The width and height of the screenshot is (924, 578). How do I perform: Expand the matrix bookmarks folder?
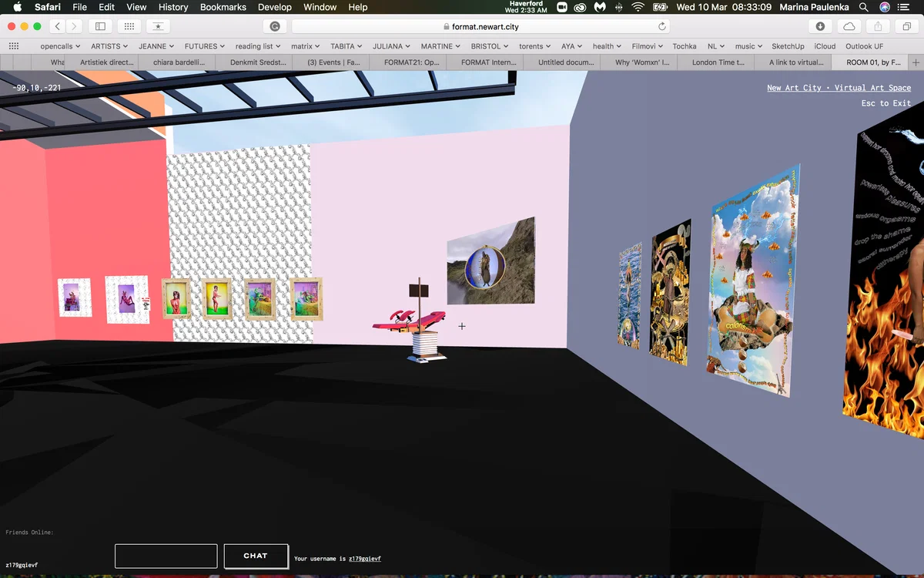click(x=306, y=46)
